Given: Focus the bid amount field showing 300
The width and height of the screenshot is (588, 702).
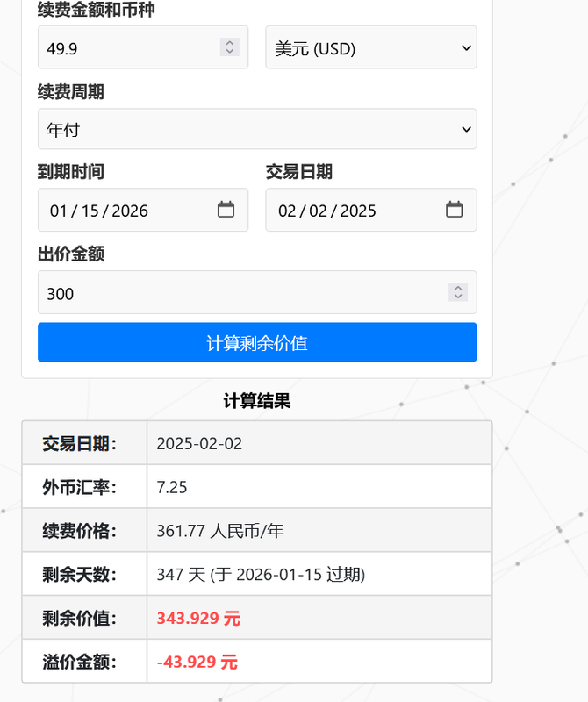Looking at the screenshot, I should (x=257, y=292).
